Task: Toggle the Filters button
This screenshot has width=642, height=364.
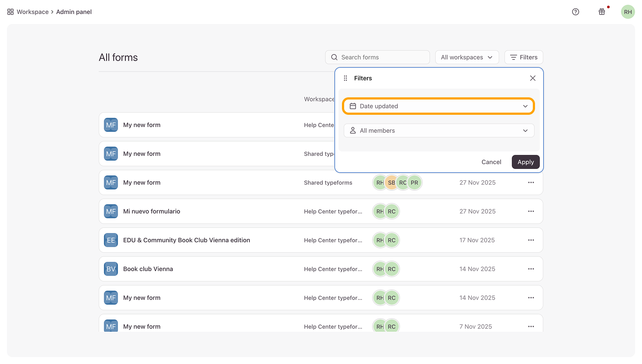Action: click(x=524, y=57)
